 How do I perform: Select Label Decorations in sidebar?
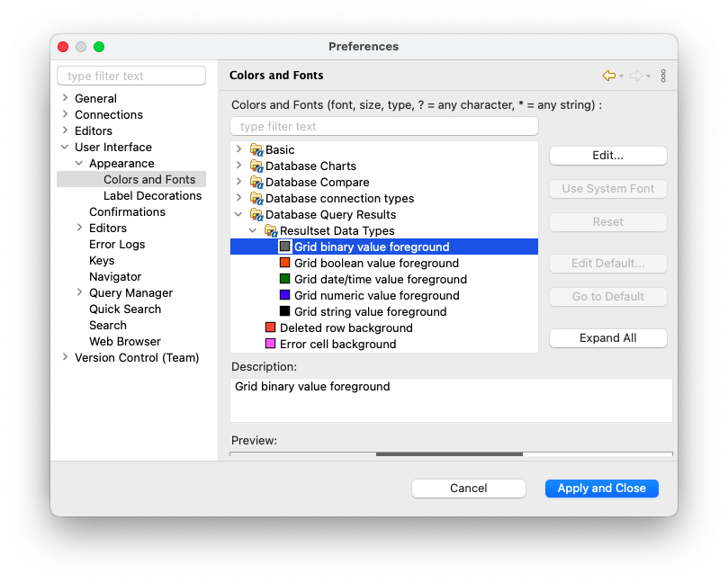click(152, 196)
